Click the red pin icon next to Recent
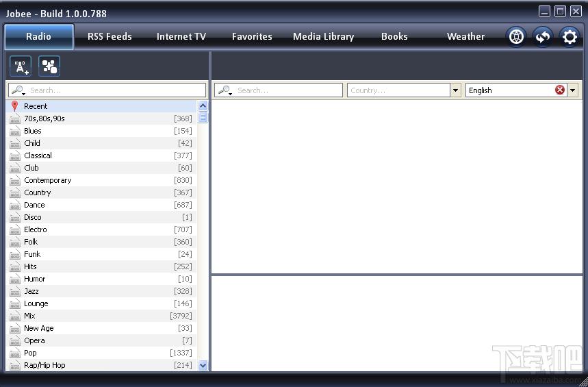This screenshot has height=387, width=588. tap(14, 106)
